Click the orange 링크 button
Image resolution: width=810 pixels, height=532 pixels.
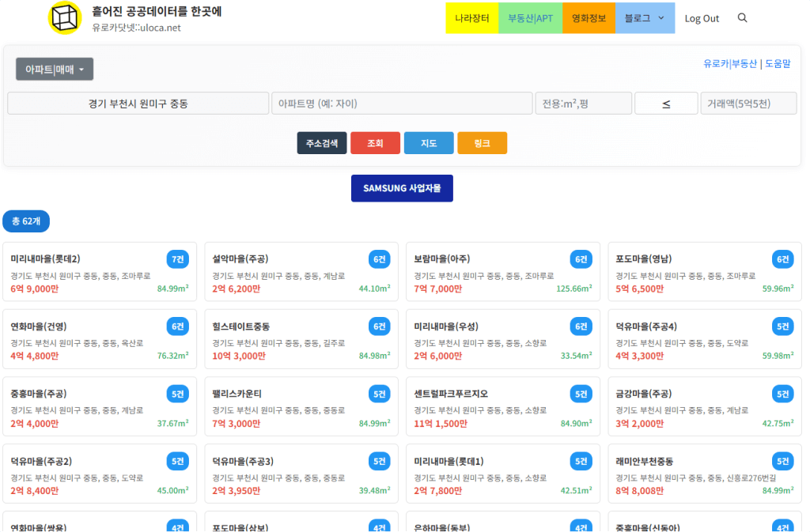482,143
